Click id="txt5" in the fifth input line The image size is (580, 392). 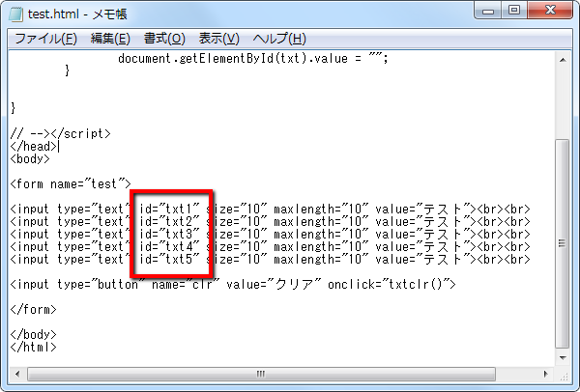pyautogui.click(x=169, y=260)
